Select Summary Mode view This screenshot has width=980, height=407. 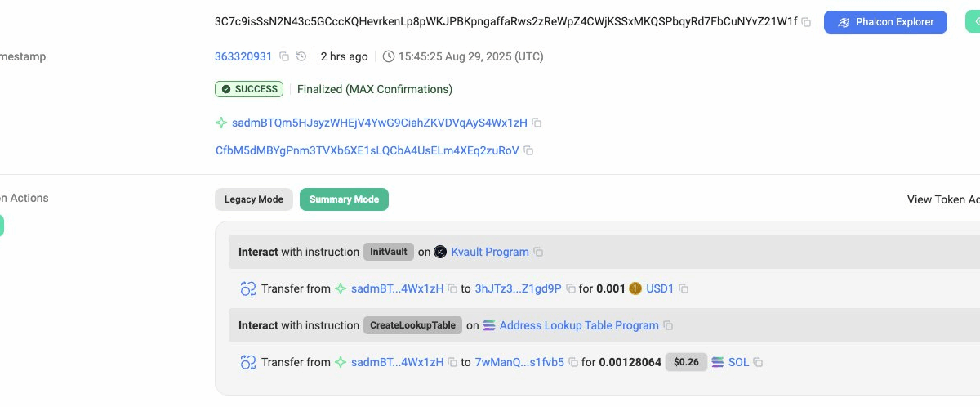(344, 199)
